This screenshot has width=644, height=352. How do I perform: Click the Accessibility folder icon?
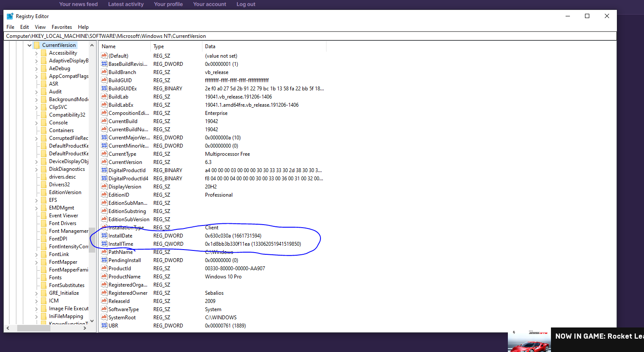(44, 53)
